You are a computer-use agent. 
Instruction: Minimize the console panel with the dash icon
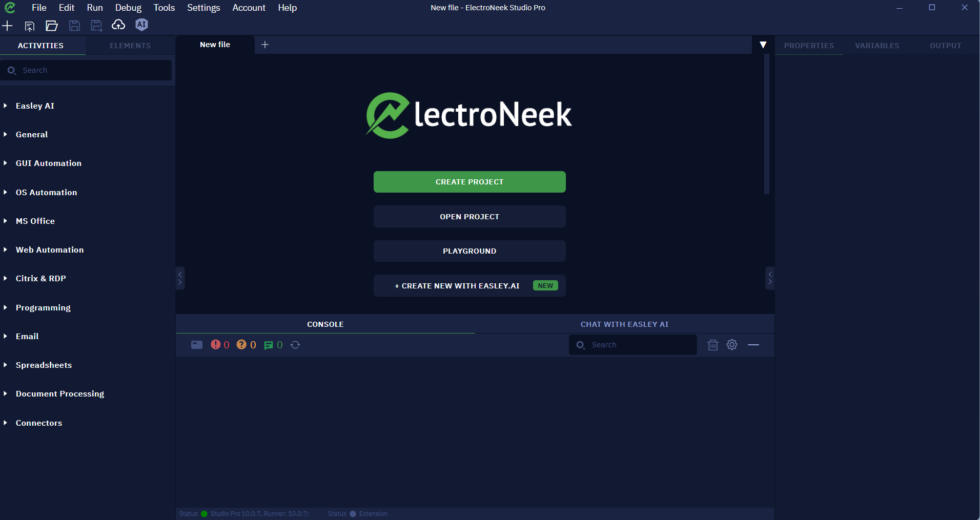[x=753, y=345]
